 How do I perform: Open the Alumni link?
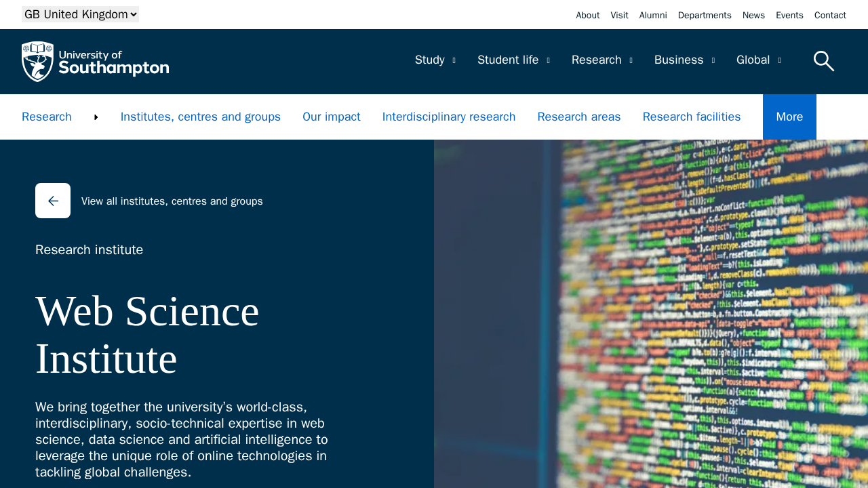point(653,15)
